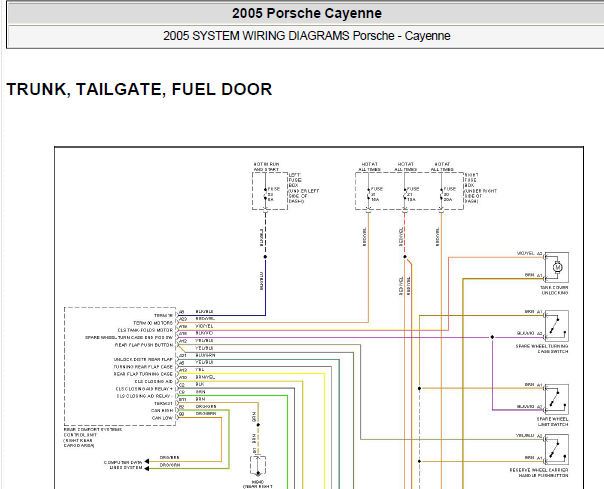The height and width of the screenshot is (489, 604).
Task: Click the Trunk, Tailgate, Fuel Door heading
Action: click(x=139, y=89)
